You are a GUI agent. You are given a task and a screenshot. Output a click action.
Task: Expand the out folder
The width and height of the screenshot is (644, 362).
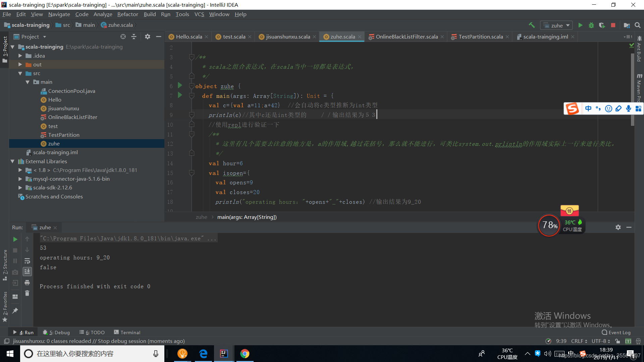point(20,64)
